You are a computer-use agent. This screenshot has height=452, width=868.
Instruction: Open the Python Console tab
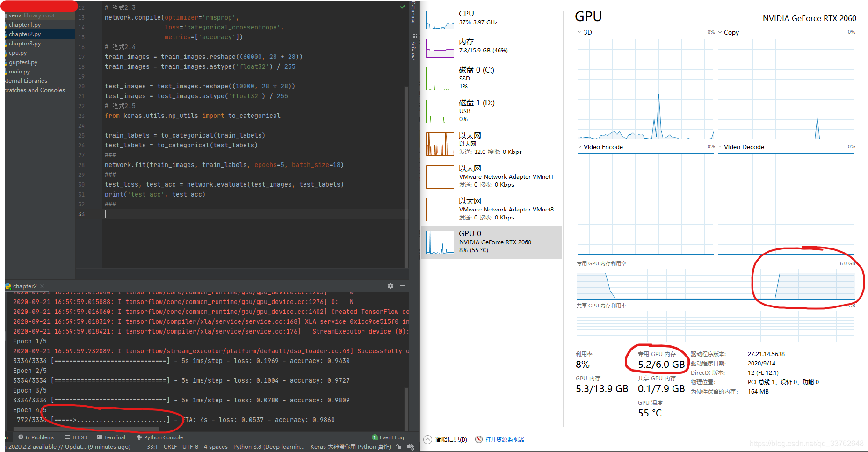pos(160,437)
